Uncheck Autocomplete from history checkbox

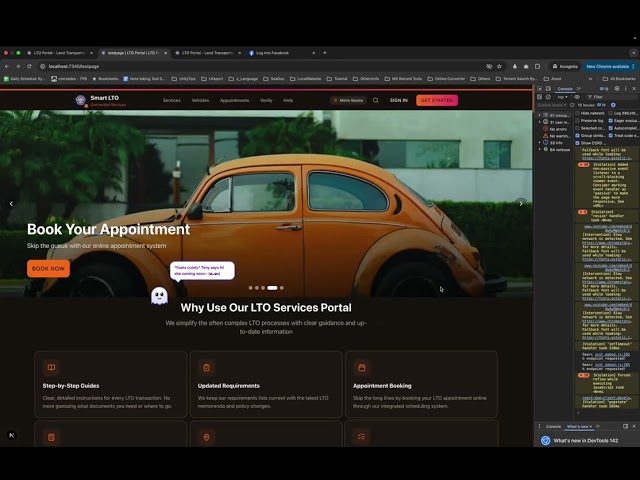[611, 128]
